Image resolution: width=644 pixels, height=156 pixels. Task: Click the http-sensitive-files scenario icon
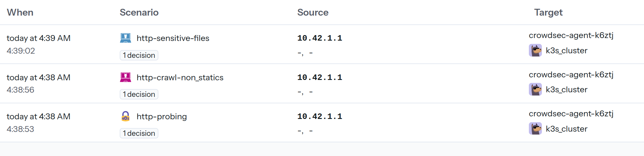click(x=126, y=38)
